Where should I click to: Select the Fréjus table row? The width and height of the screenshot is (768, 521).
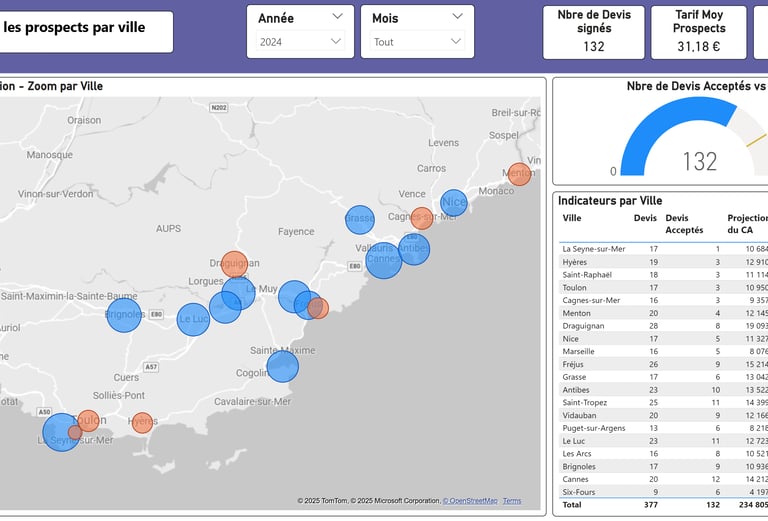[664, 364]
